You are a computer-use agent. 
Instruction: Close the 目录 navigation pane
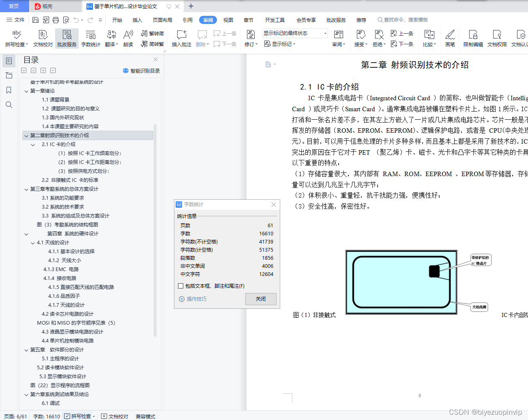pos(155,59)
